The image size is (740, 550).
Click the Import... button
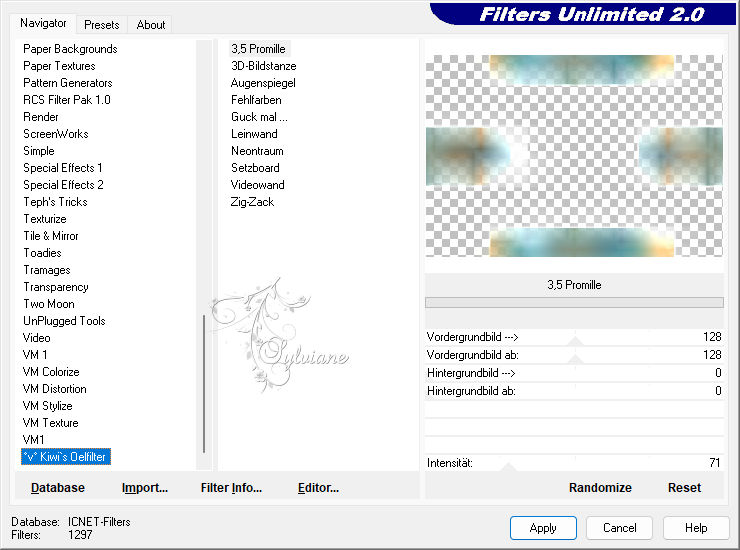click(x=145, y=488)
